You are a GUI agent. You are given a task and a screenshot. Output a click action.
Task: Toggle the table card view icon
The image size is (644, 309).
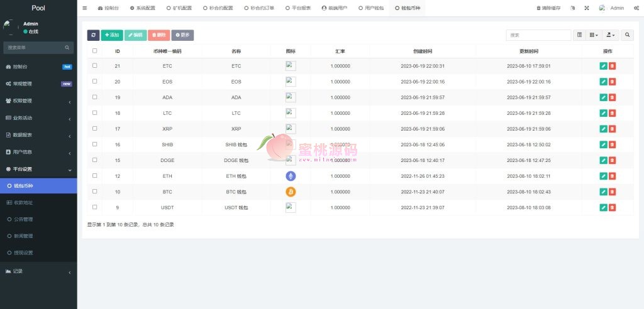pos(580,35)
